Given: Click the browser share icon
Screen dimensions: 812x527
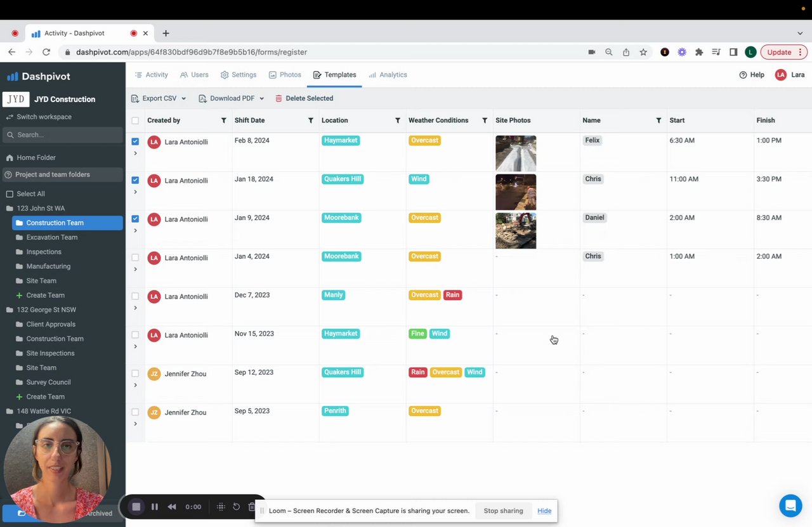Looking at the screenshot, I should pyautogui.click(x=626, y=52).
